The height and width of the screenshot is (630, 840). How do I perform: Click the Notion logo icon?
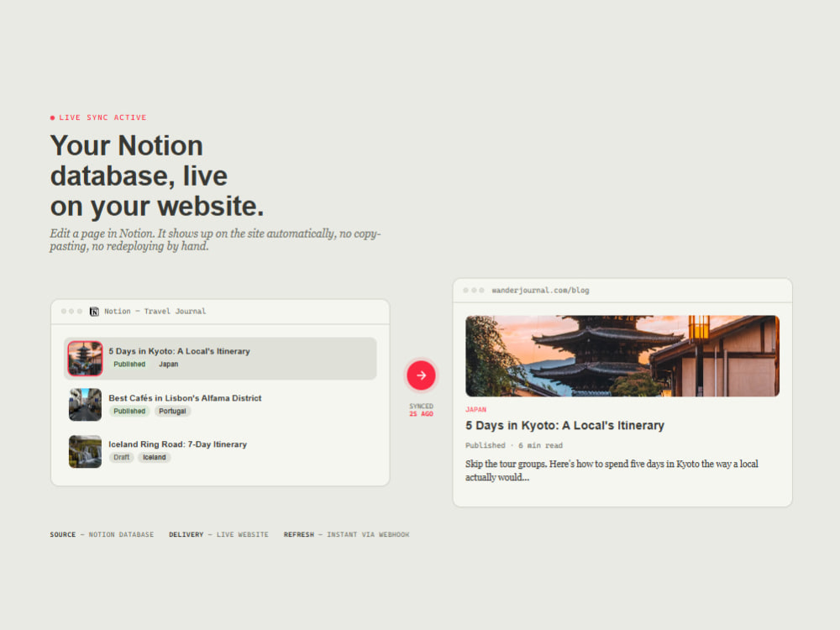point(94,312)
